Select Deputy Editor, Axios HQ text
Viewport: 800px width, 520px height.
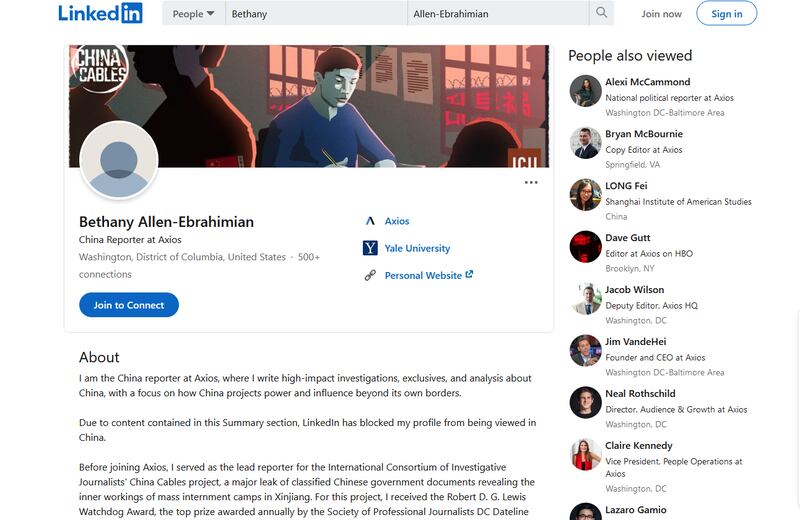(x=652, y=306)
